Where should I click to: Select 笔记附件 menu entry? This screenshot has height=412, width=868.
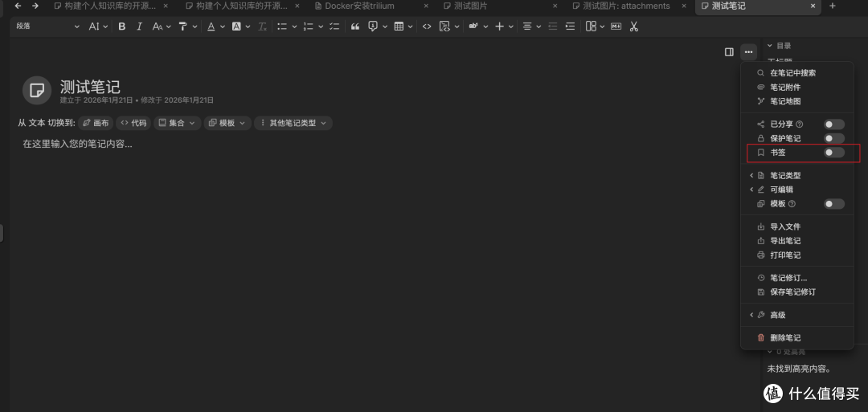pyautogui.click(x=797, y=88)
